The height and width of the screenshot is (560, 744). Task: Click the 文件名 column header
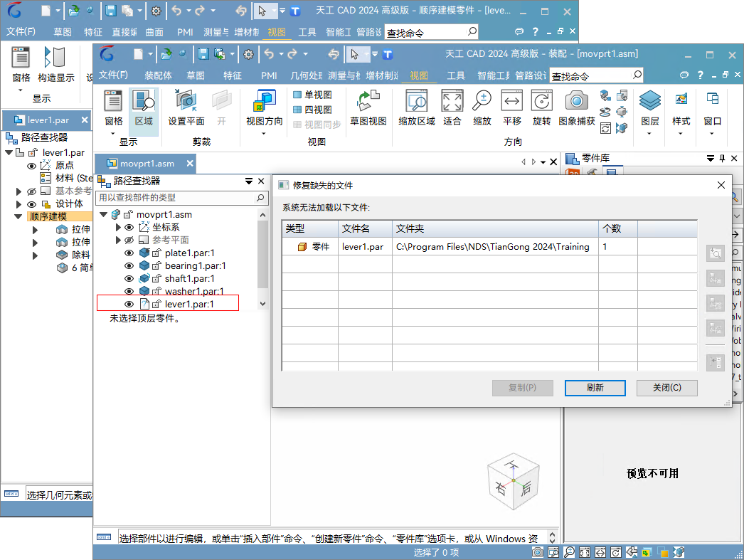coord(365,228)
